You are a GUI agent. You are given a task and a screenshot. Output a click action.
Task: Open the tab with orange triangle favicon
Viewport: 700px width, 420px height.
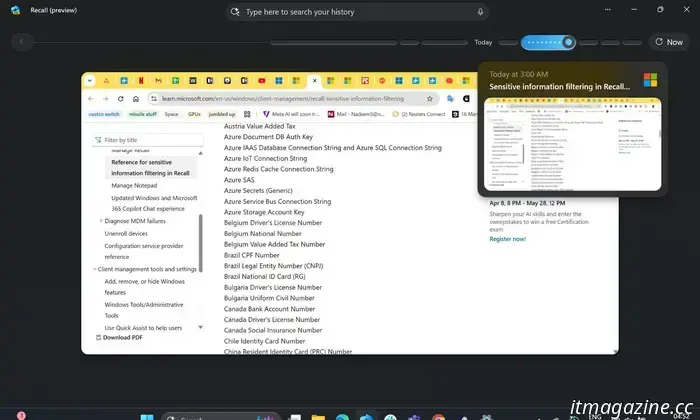tap(106, 81)
